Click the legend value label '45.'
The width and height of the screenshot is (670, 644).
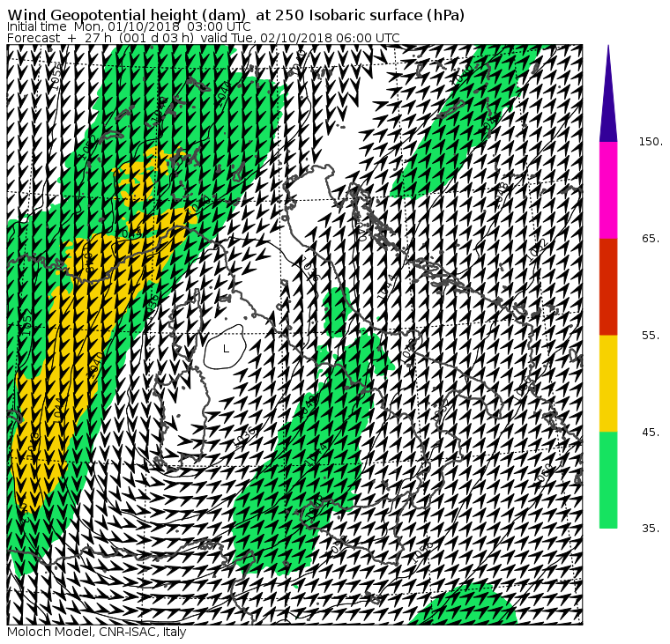coord(651,433)
